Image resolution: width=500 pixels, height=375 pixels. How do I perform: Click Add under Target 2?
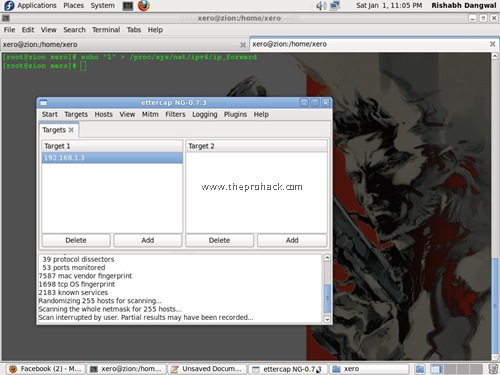tap(292, 240)
